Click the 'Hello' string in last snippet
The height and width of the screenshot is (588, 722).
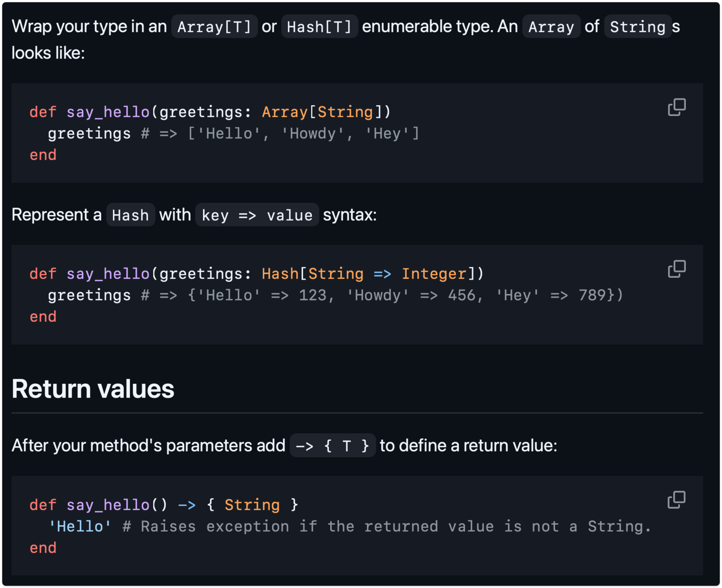[x=80, y=526]
